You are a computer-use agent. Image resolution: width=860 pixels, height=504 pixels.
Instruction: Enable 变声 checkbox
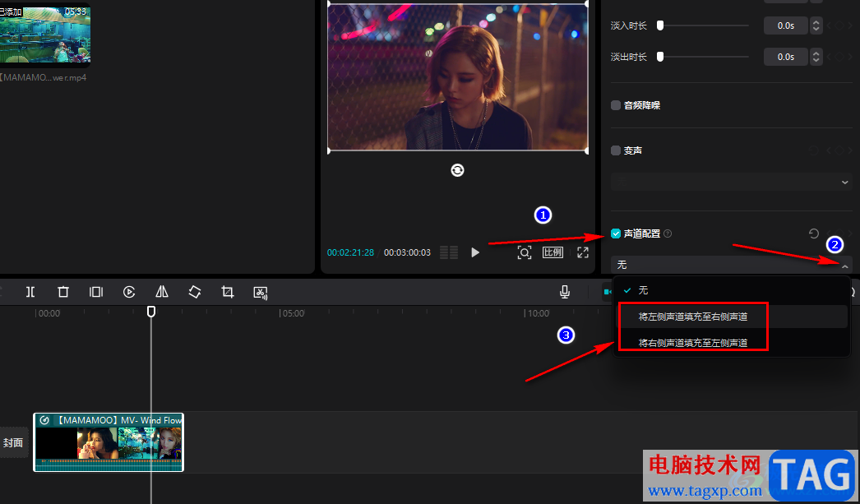point(616,150)
